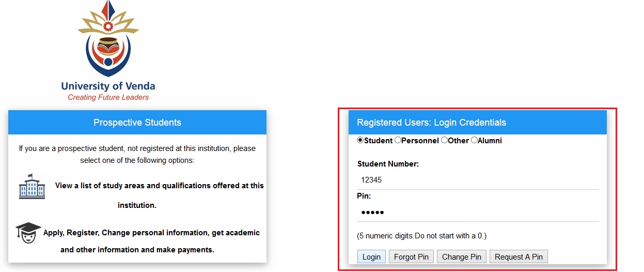Screen dimensions: 644x272
Task: Click the Student Number label text
Action: pyautogui.click(x=388, y=164)
